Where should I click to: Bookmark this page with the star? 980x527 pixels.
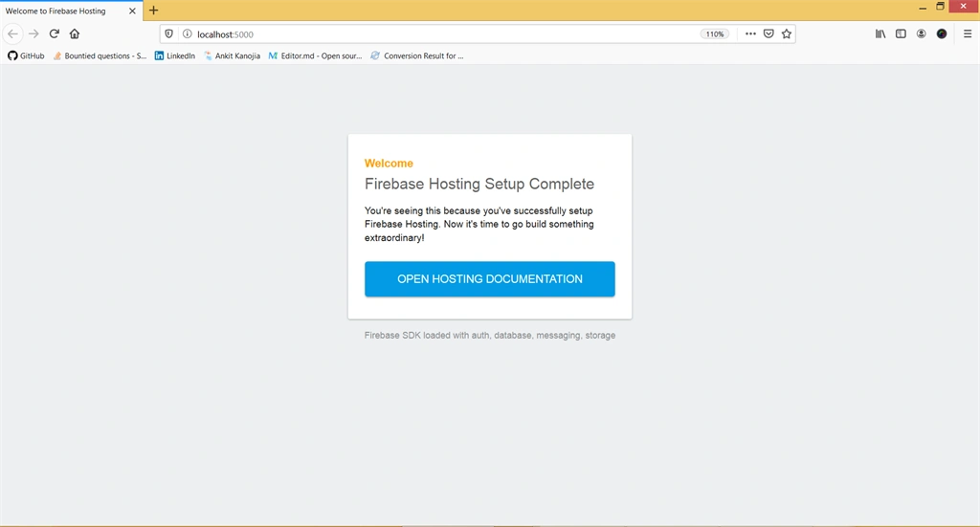coord(787,33)
